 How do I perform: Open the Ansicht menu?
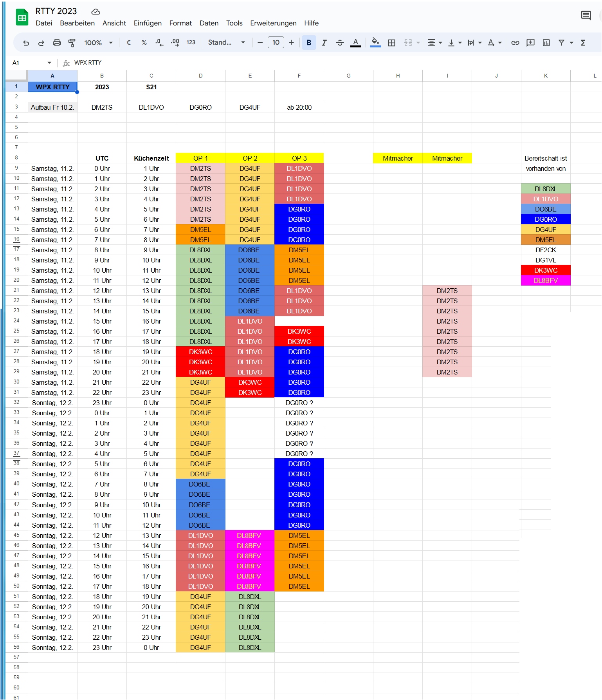pos(114,23)
